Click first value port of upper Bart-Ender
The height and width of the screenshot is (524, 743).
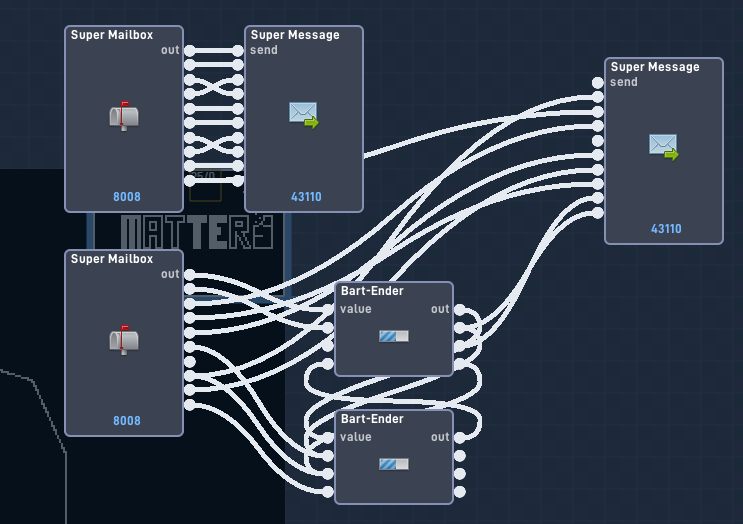click(x=328, y=309)
